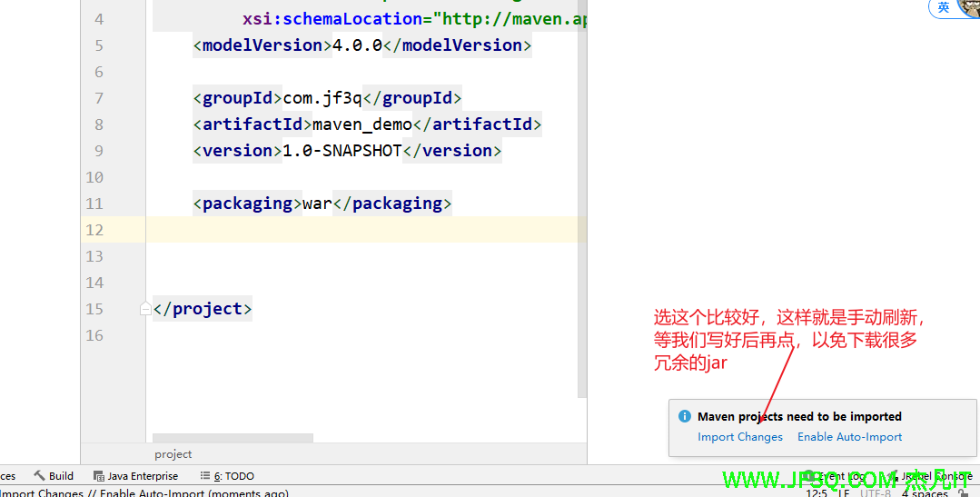Click the project breadcrumb below the editor
Screen dimensions: 980x497
click(x=173, y=454)
